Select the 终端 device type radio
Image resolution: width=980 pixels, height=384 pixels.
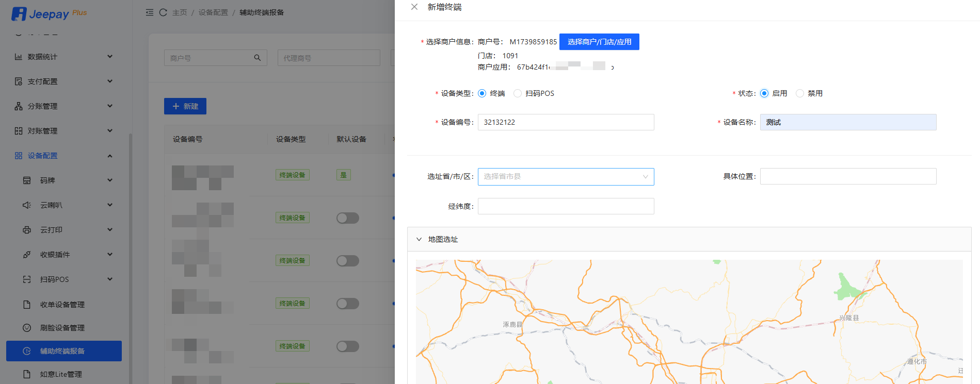coord(482,93)
